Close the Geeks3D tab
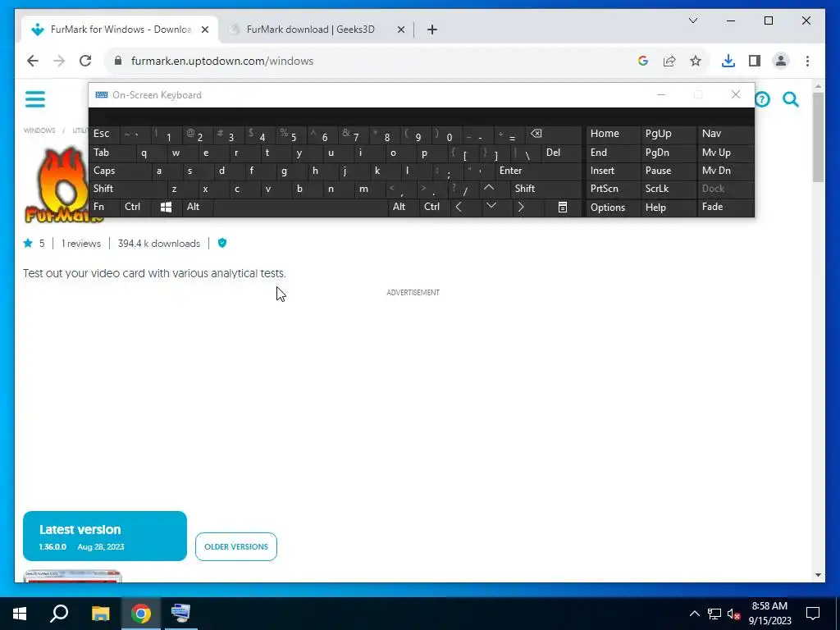The height and width of the screenshot is (630, 840). 400,30
